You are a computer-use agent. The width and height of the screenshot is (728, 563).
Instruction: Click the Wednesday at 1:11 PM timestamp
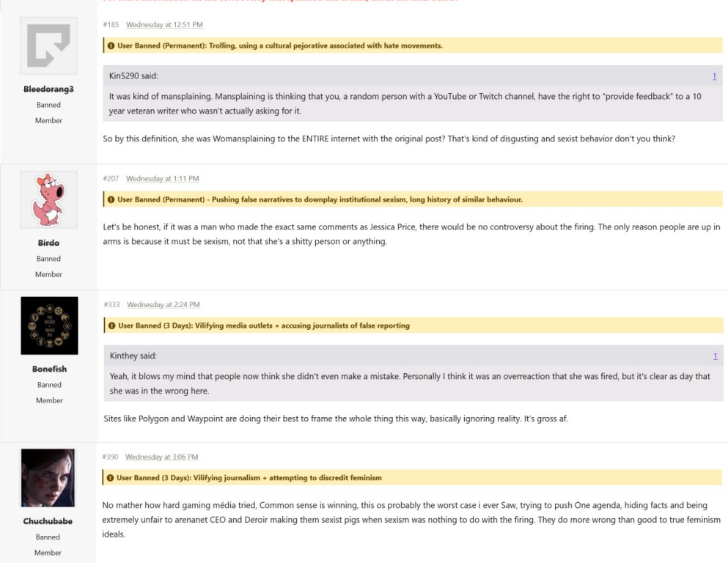coord(162,179)
